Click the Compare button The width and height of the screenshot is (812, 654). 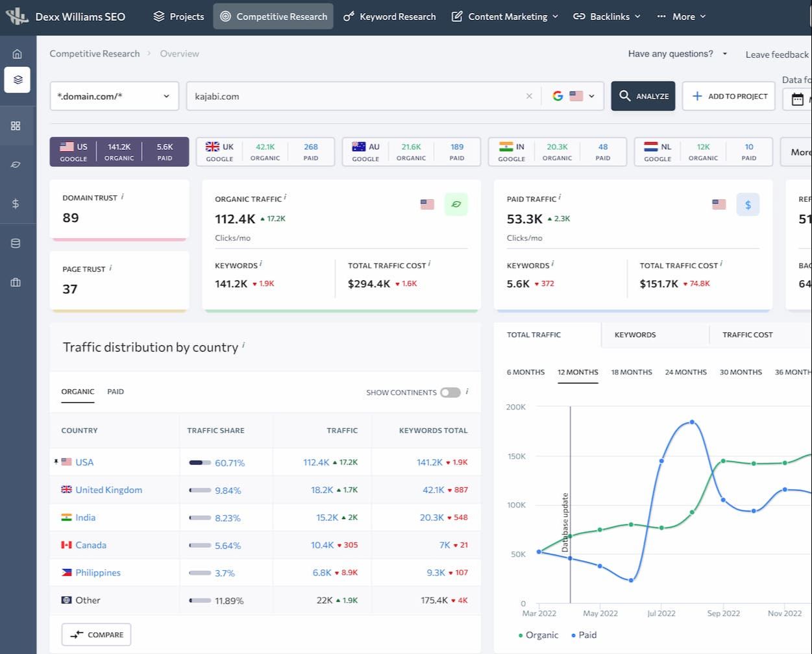coord(97,635)
